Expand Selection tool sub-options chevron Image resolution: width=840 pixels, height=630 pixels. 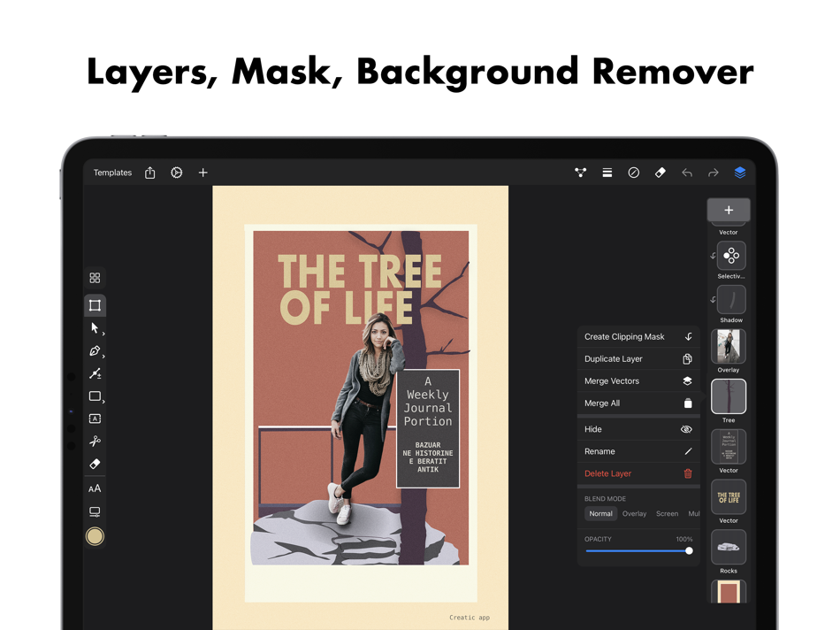(x=103, y=334)
